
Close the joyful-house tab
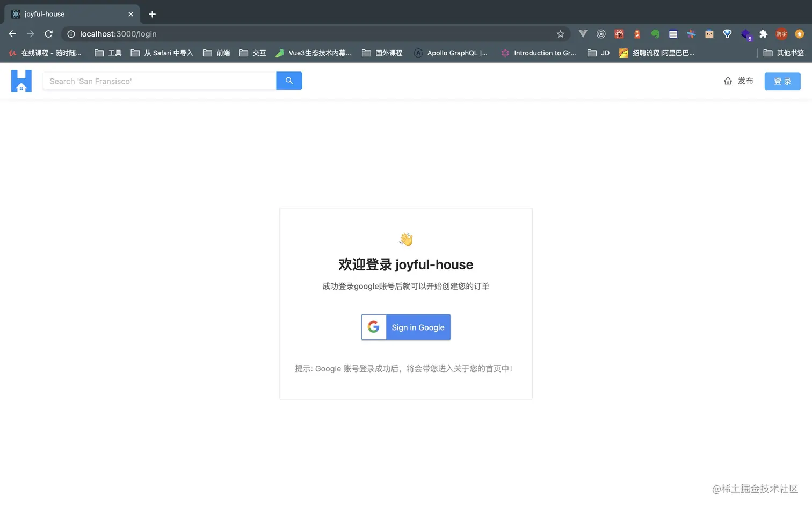coord(130,14)
